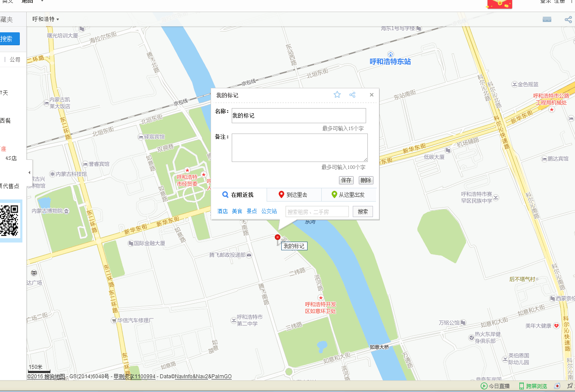This screenshot has width=575, height=392.
Task: Open 今日直播 in the status bar
Action: click(x=495, y=386)
